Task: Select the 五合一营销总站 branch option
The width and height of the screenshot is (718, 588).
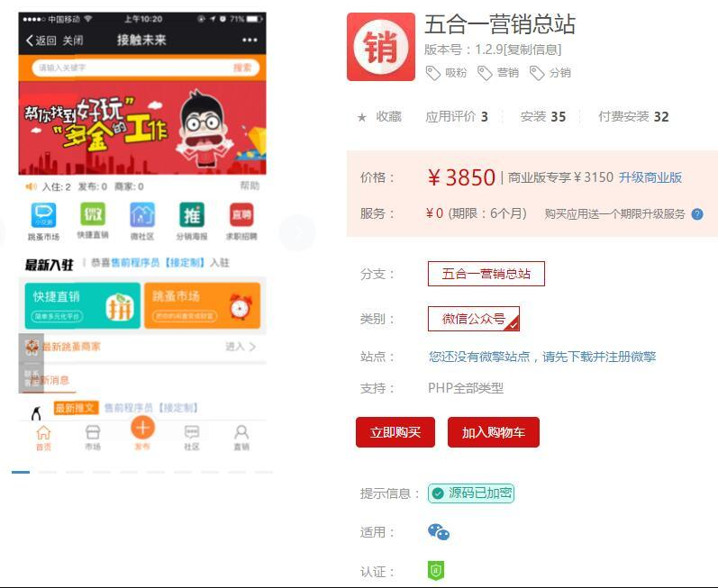Action: tap(486, 274)
